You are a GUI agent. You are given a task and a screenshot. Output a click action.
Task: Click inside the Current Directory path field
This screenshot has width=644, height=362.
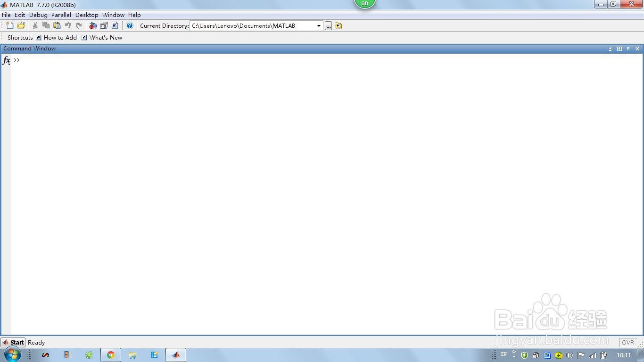[253, 26]
